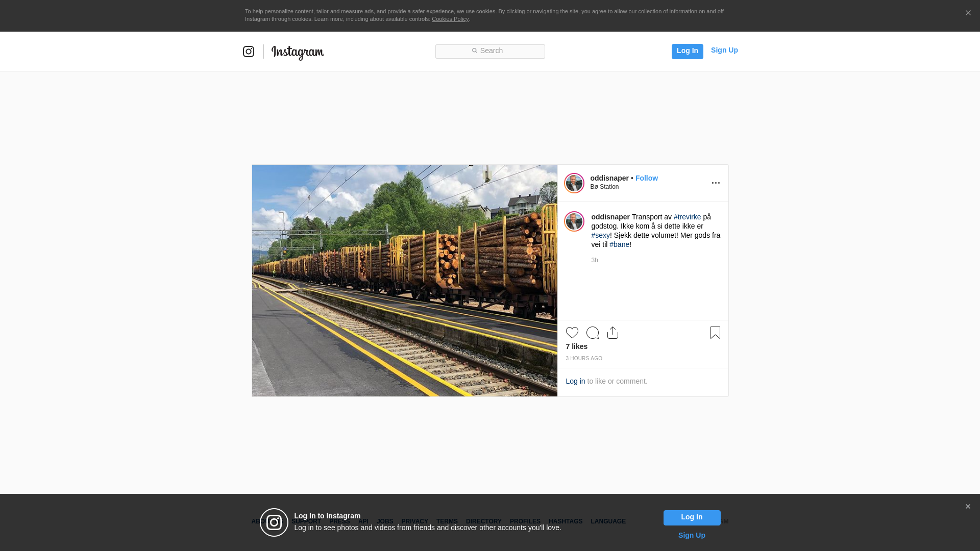Image resolution: width=980 pixels, height=551 pixels.
Task: Dismiss the cookie notice banner
Action: point(968,13)
